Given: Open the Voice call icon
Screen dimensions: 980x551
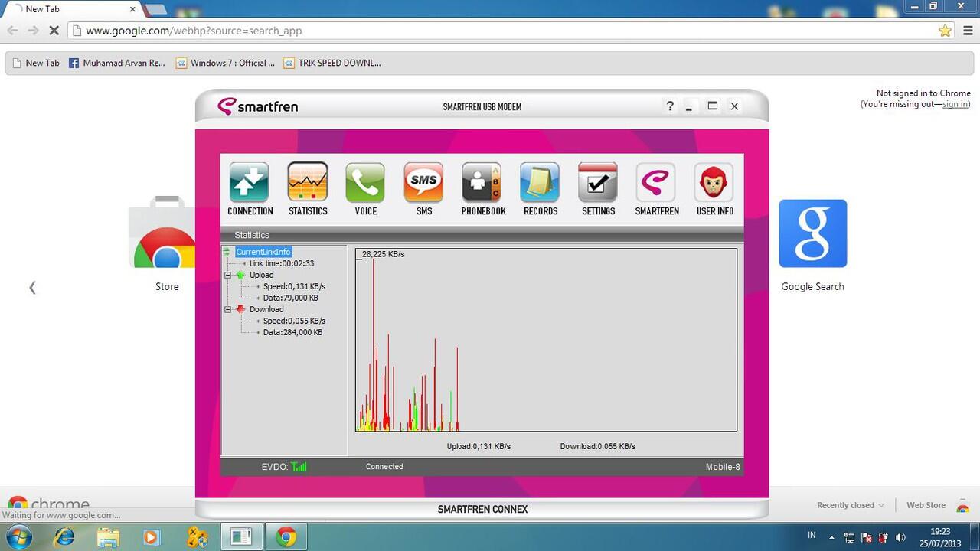Looking at the screenshot, I should point(365,183).
